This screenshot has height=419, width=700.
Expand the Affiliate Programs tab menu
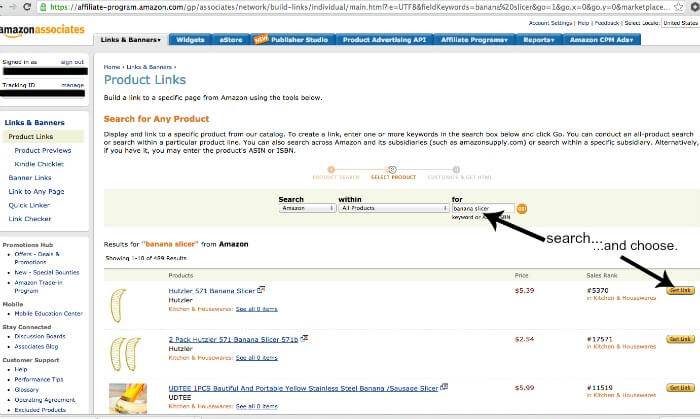(x=474, y=40)
